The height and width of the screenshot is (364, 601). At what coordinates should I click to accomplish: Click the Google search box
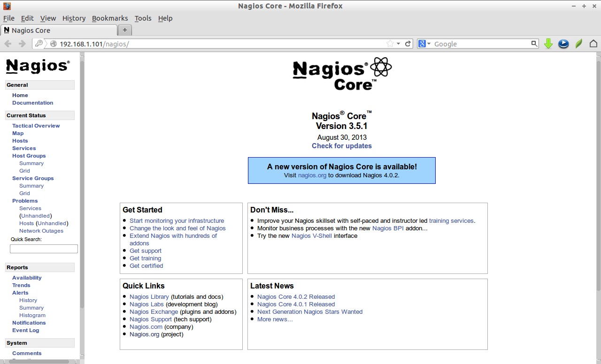click(x=481, y=44)
